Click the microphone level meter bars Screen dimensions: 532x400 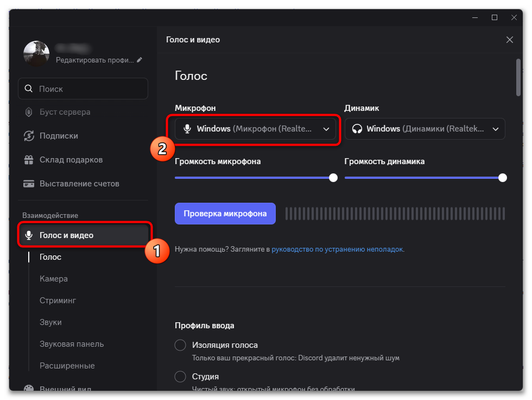395,214
